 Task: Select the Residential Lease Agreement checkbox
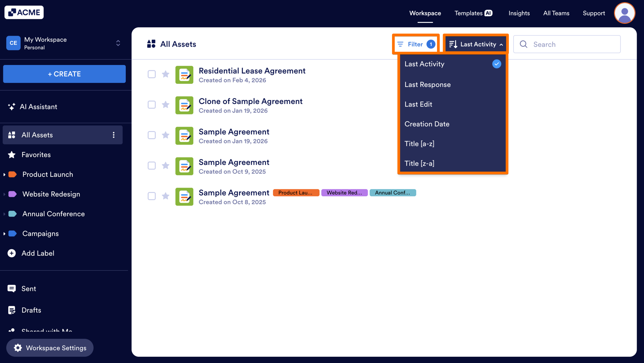[152, 74]
